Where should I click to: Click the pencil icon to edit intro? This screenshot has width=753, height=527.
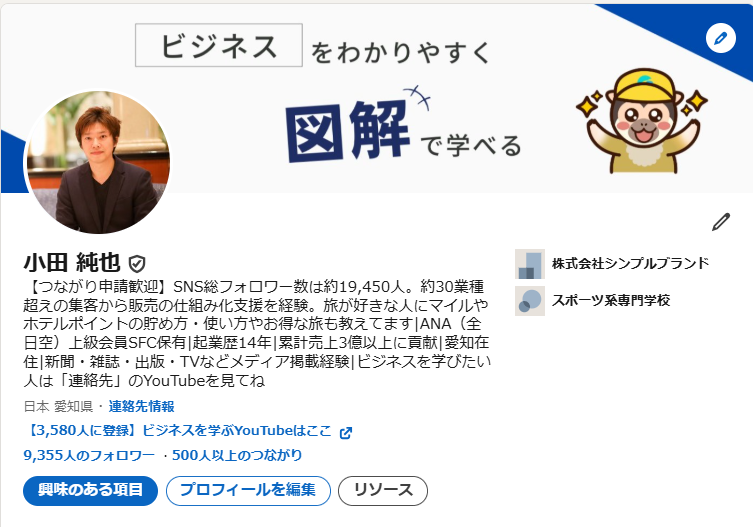click(720, 222)
